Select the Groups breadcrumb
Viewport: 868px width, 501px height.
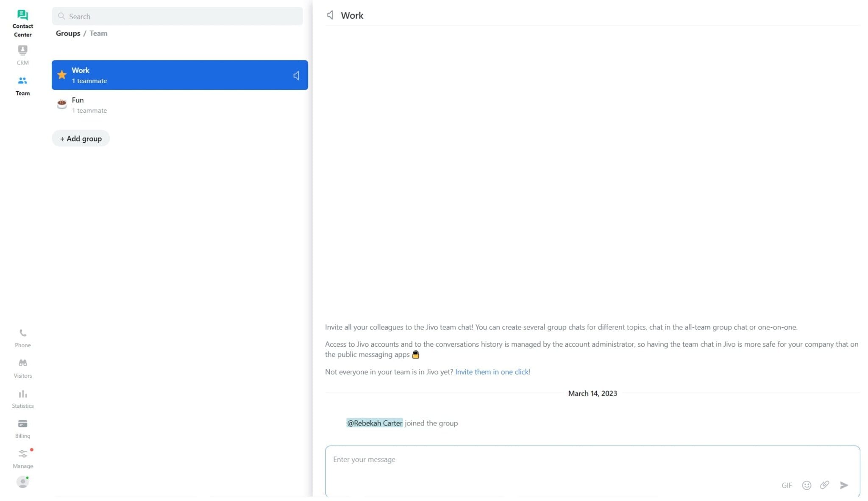68,33
